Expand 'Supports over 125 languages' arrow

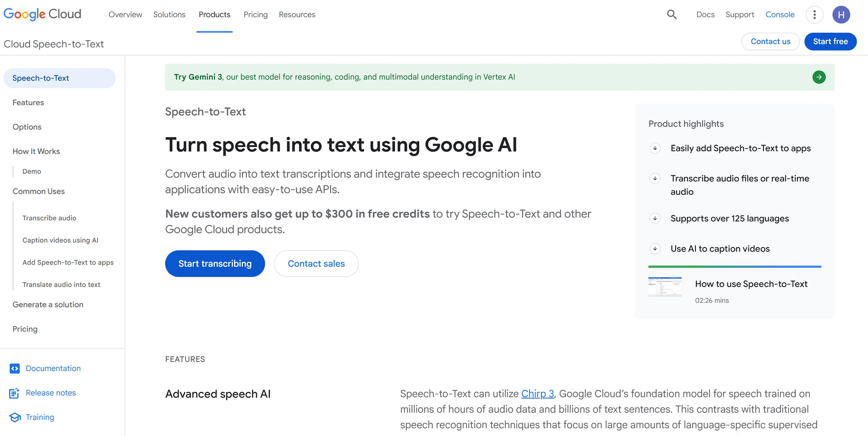(655, 218)
